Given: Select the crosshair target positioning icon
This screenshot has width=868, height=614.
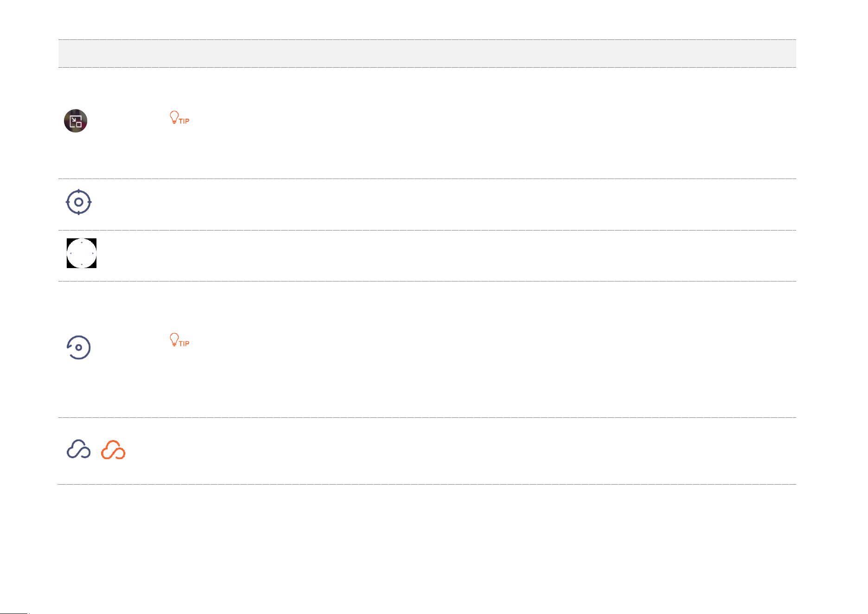Looking at the screenshot, I should tap(79, 202).
